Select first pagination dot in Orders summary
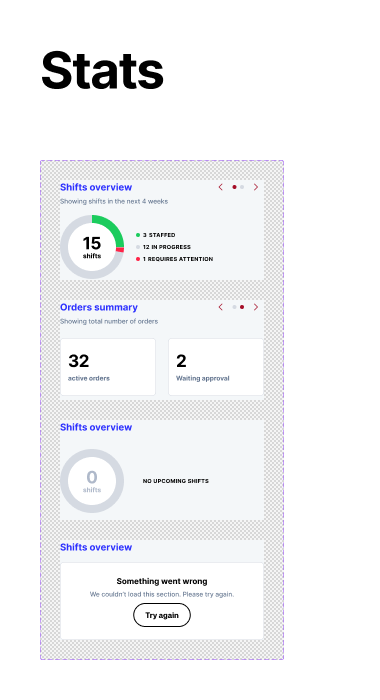Image resolution: width=380 pixels, height=700 pixels. [x=234, y=307]
